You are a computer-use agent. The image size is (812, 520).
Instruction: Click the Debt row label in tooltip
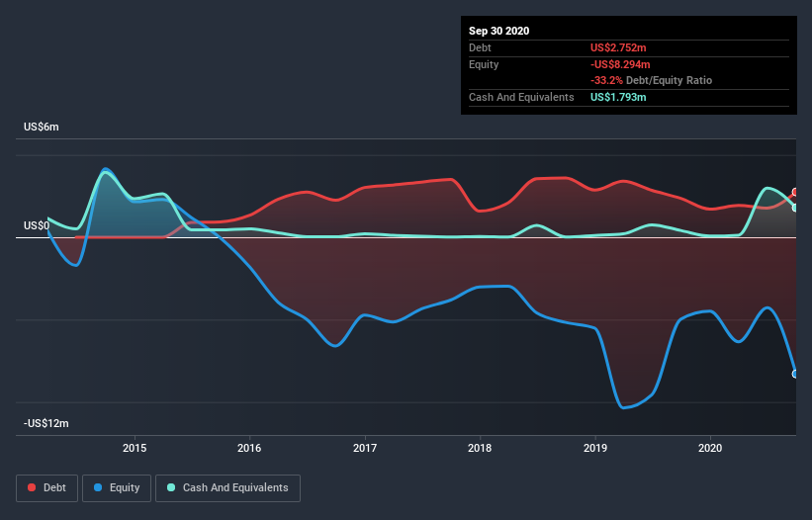click(x=480, y=47)
